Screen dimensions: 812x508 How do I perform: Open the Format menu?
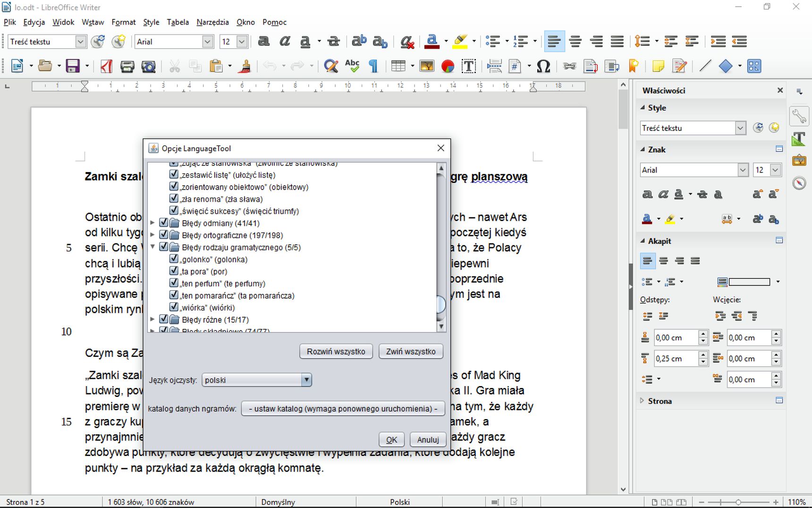pos(124,22)
